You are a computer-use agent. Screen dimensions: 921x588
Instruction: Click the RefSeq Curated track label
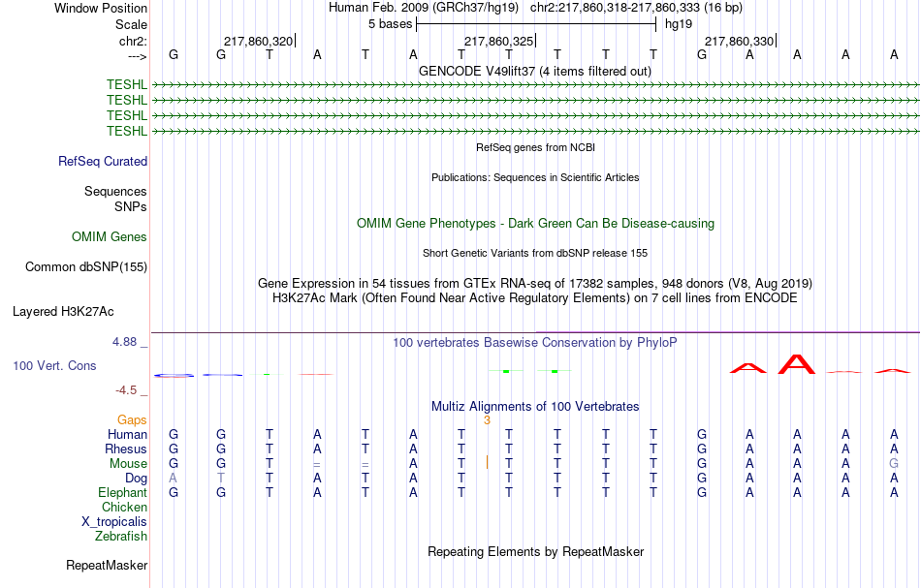point(103,162)
